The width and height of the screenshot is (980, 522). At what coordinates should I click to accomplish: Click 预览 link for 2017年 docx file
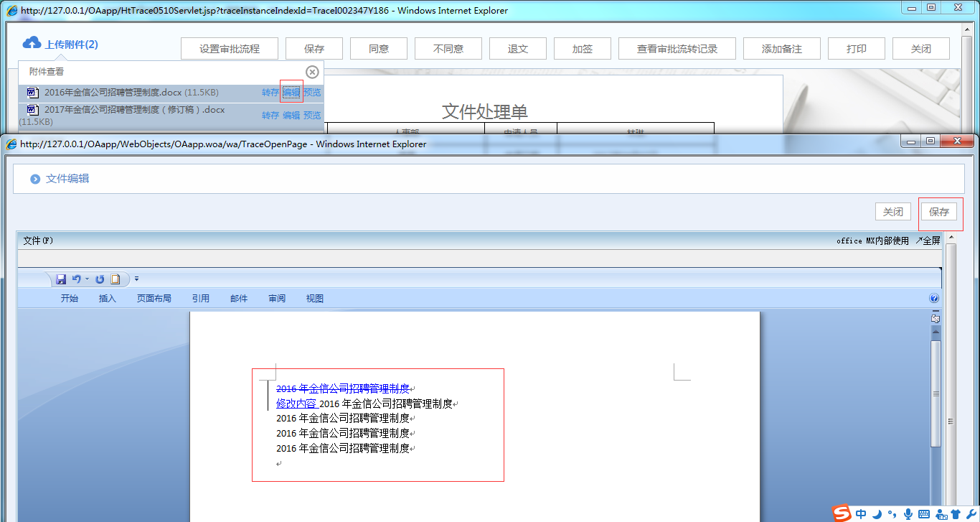(x=312, y=115)
